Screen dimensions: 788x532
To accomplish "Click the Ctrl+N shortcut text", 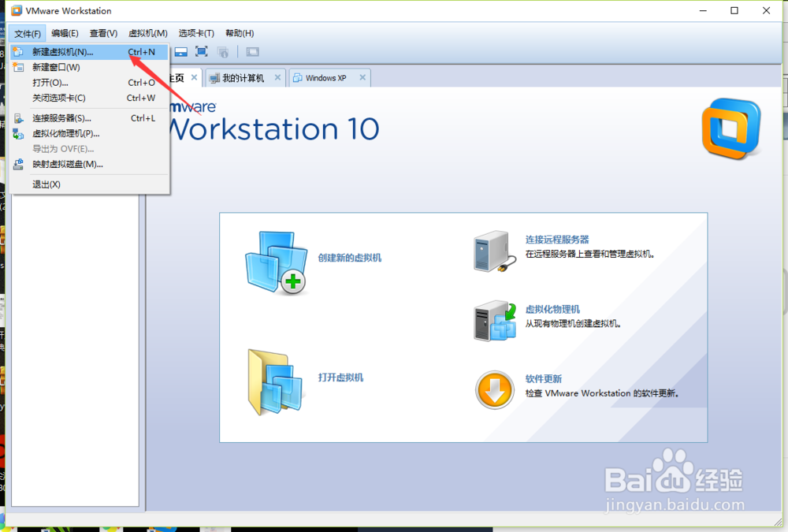I will [141, 52].
